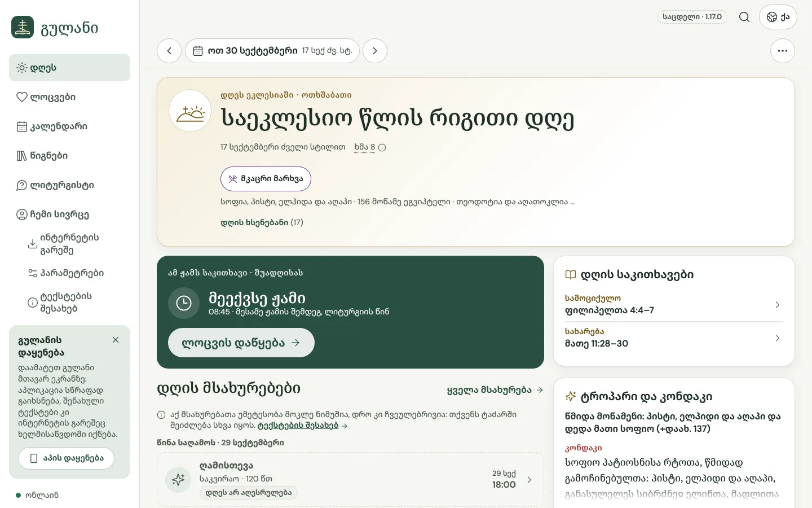Open date picker ოთ 30 სექტემბერი
812x508 pixels.
click(x=272, y=51)
